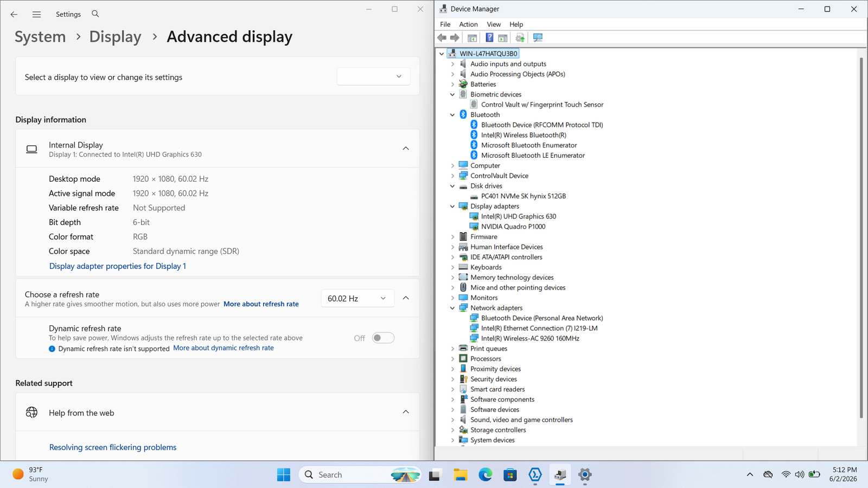Screen dimensions: 868x488
Task: Click the Wi-Fi icon in system tray
Action: 786,474
